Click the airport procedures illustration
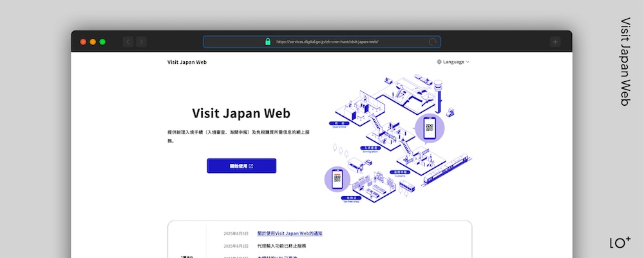Viewport: 644px width, 258px height. click(397, 139)
